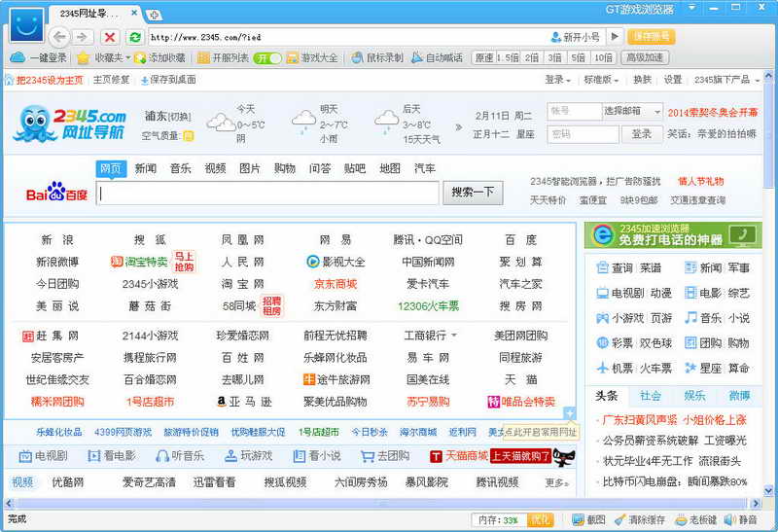Click the blue smiley avatar icon
This screenshot has width=778, height=532.
click(x=26, y=25)
